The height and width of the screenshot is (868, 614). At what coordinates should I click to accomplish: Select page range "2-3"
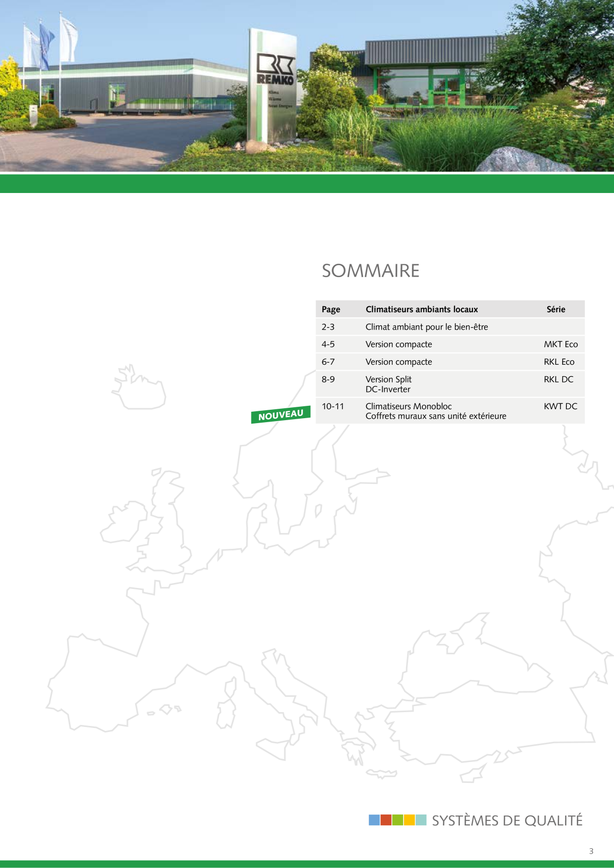tap(328, 327)
